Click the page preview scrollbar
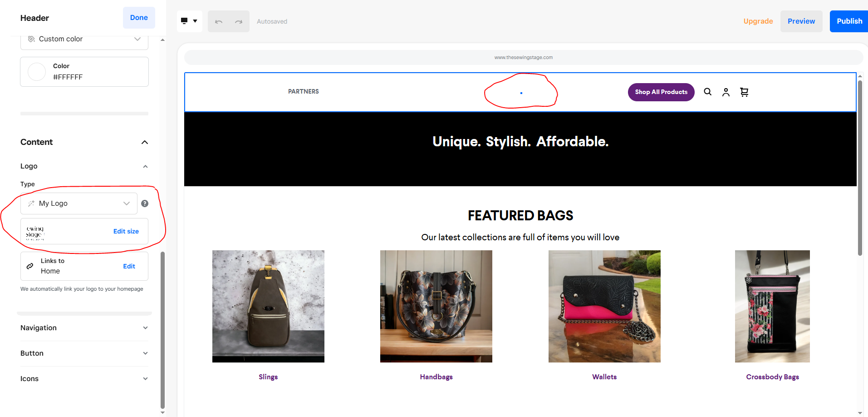 click(x=860, y=168)
